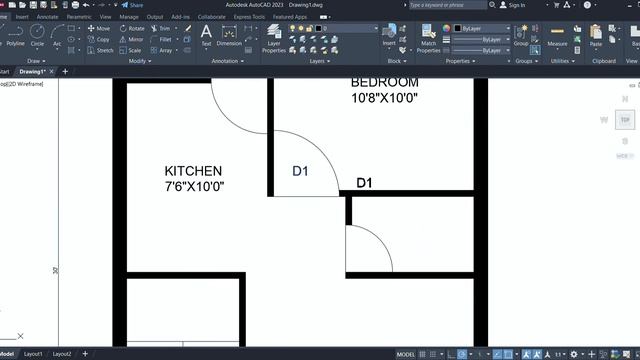The image size is (640, 360).
Task: Click the Erase tool icon
Action: tap(187, 29)
